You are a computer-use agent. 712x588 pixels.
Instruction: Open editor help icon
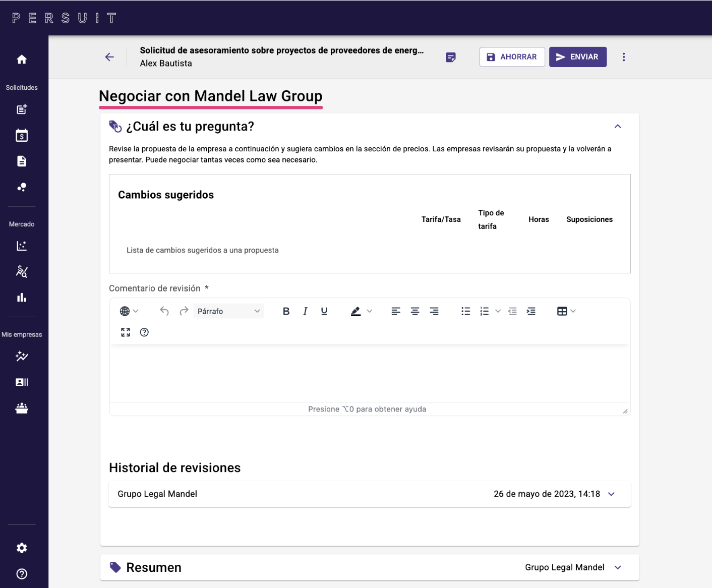coord(144,332)
